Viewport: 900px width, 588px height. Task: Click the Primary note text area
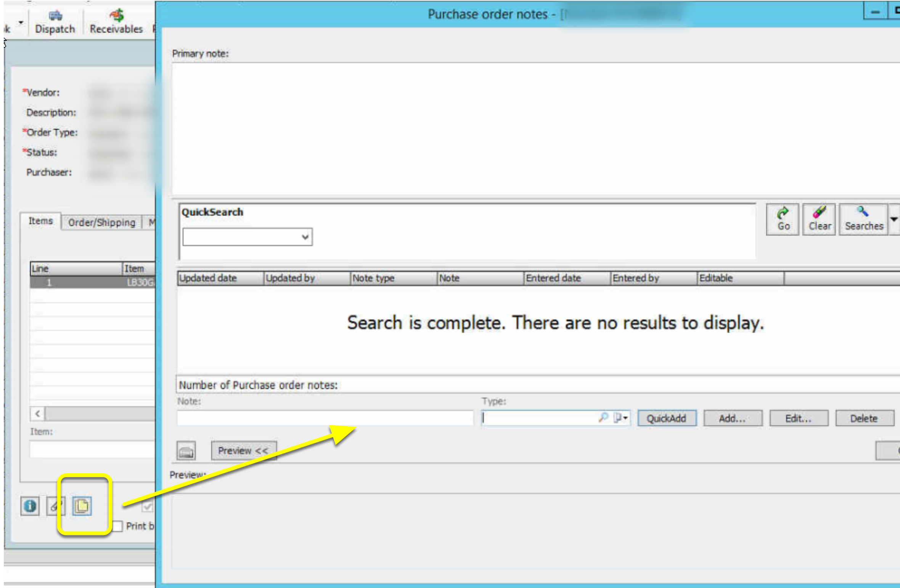(535, 129)
